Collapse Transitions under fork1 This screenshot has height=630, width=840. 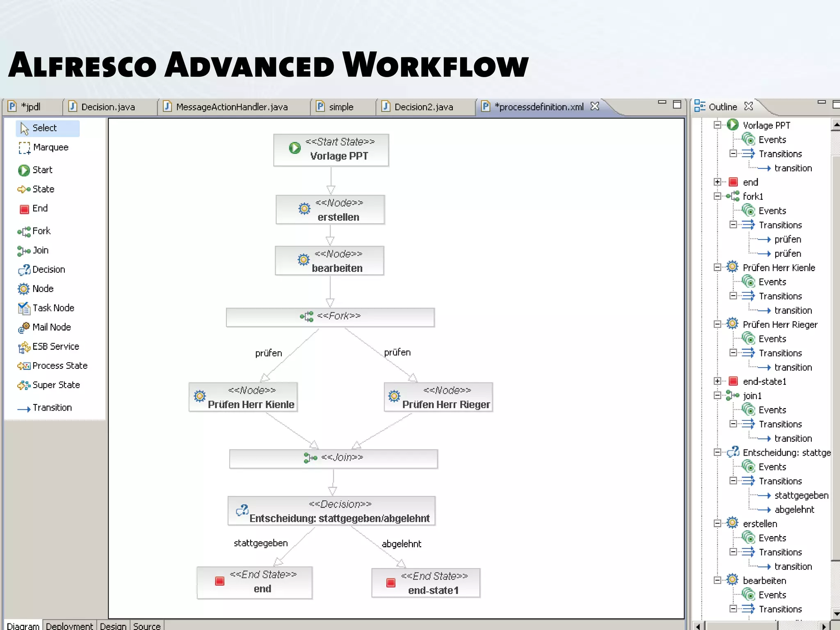tap(733, 224)
